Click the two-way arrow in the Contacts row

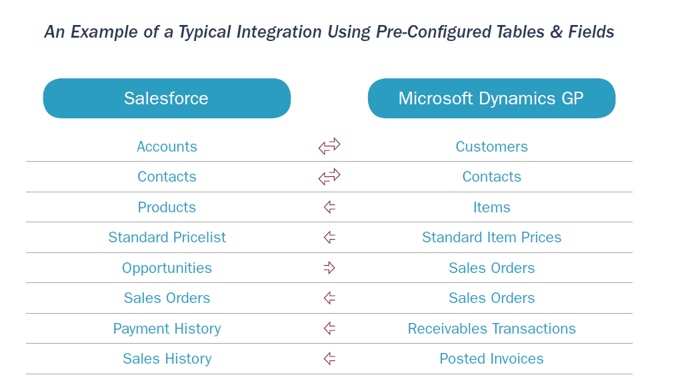point(330,176)
